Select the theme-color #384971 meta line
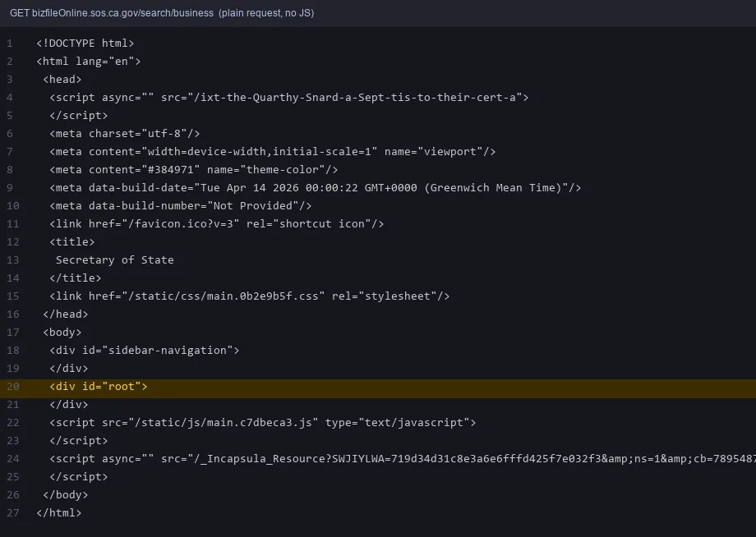The width and height of the screenshot is (756, 537). [193, 169]
